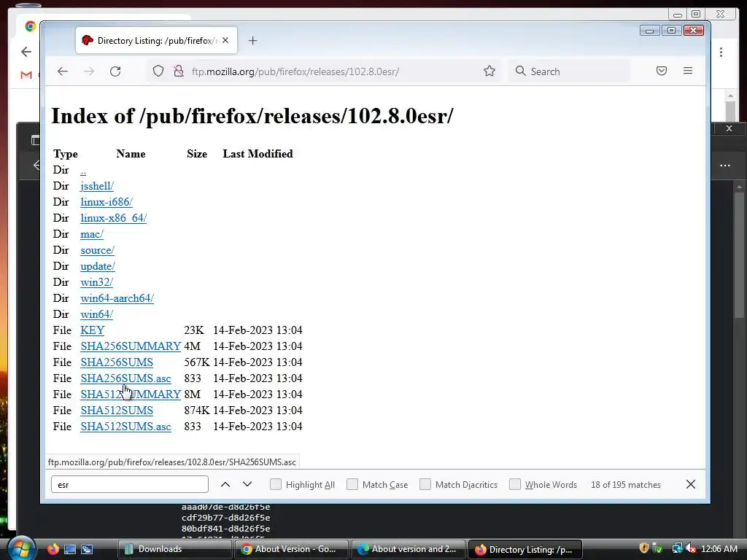Viewport: 747px width, 560px height.
Task: Open a new tab with plus button
Action: point(253,41)
